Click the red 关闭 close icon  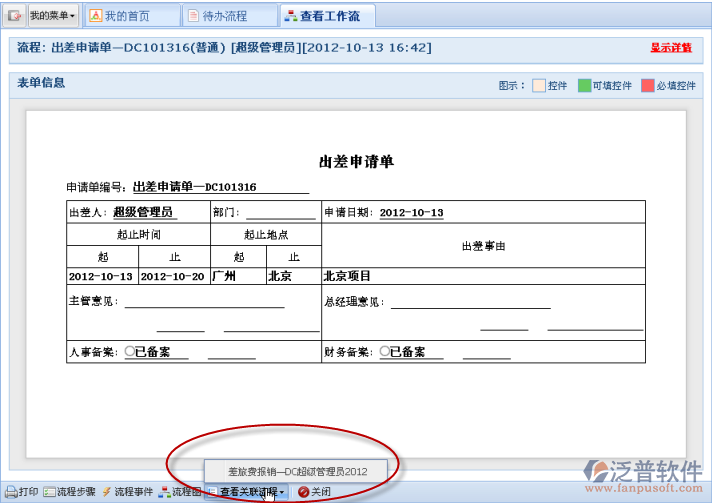pyautogui.click(x=303, y=492)
